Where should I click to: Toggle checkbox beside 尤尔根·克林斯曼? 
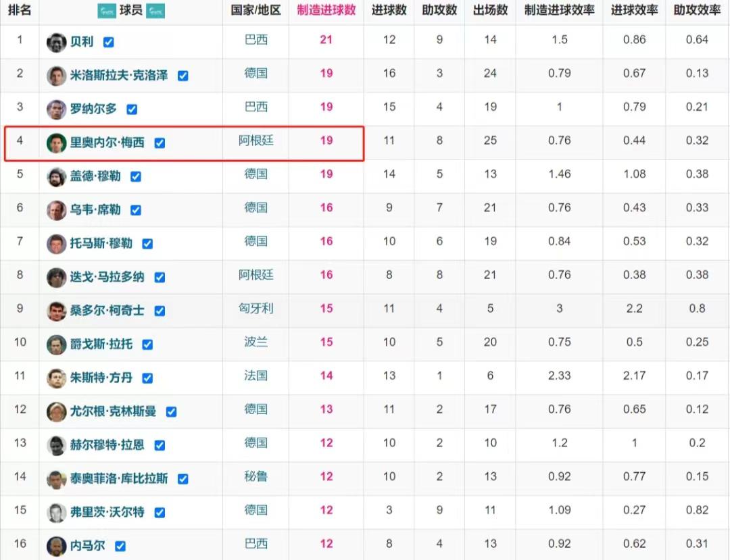171,411
